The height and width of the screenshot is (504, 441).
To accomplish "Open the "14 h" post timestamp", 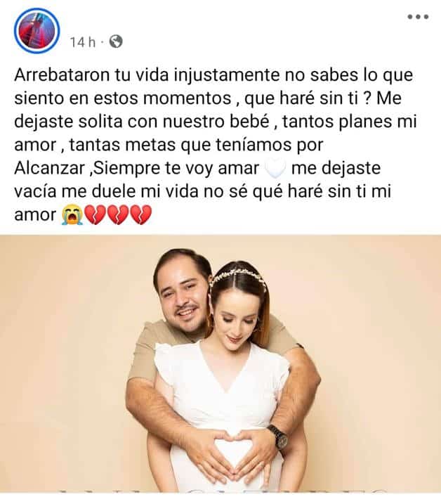I will point(83,42).
